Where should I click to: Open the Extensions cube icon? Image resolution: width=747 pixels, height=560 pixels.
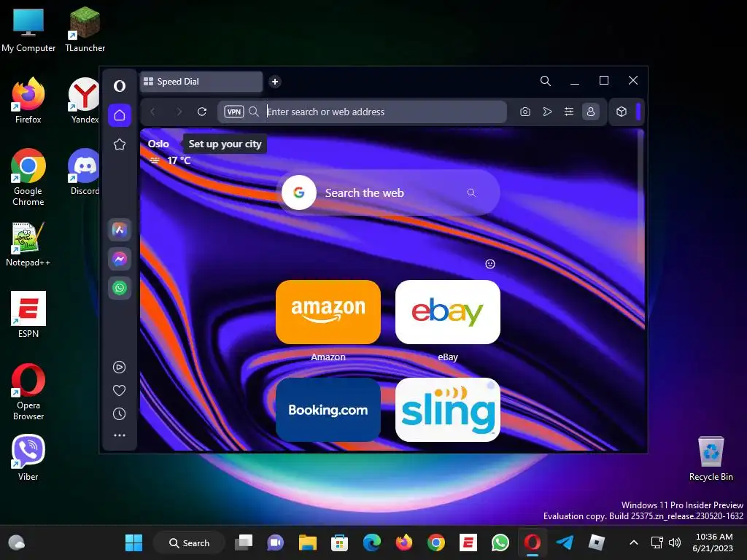(622, 112)
